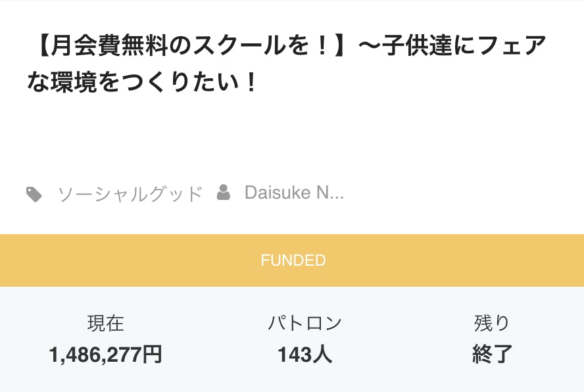584x392 pixels.
Task: Click the パトロン label
Action: coord(304,323)
